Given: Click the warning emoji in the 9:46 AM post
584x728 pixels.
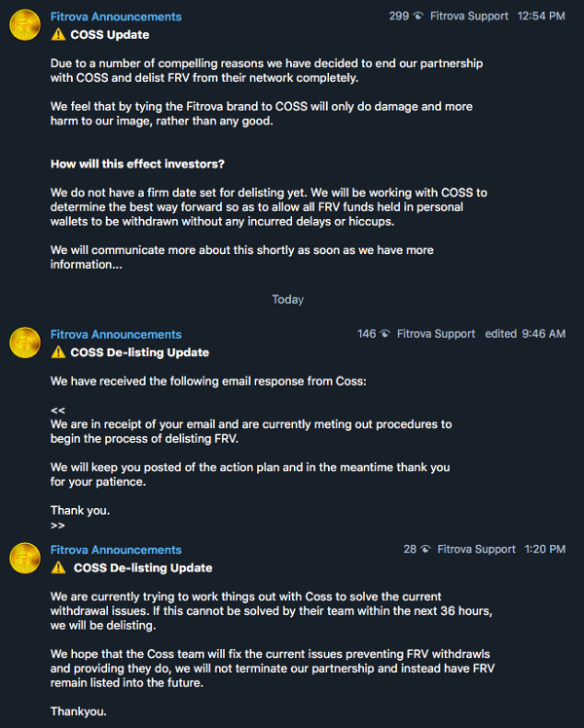Looking at the screenshot, I should pyautogui.click(x=58, y=352).
